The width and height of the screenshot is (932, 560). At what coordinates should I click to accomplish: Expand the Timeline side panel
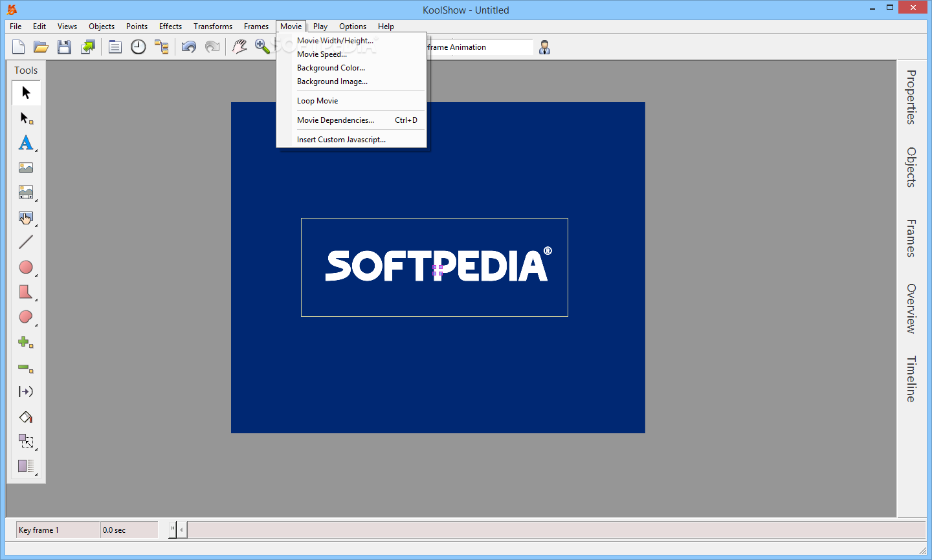coord(911,379)
